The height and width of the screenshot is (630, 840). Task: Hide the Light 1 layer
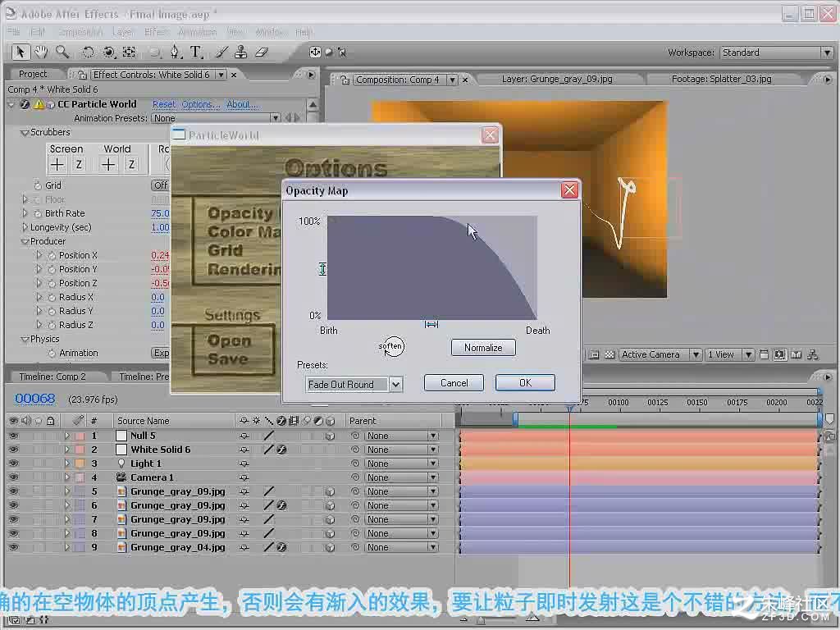[13, 463]
